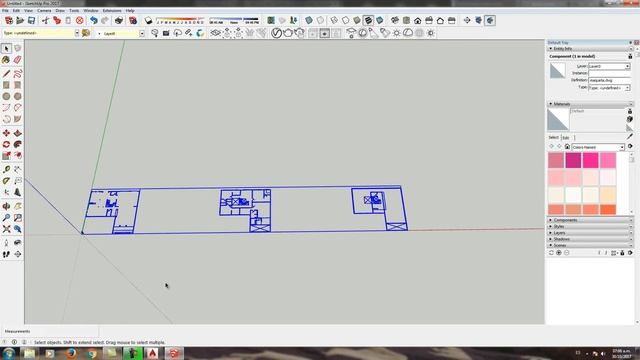The height and width of the screenshot is (360, 640).
Task: Choose the Scale tool
Action: [6, 156]
